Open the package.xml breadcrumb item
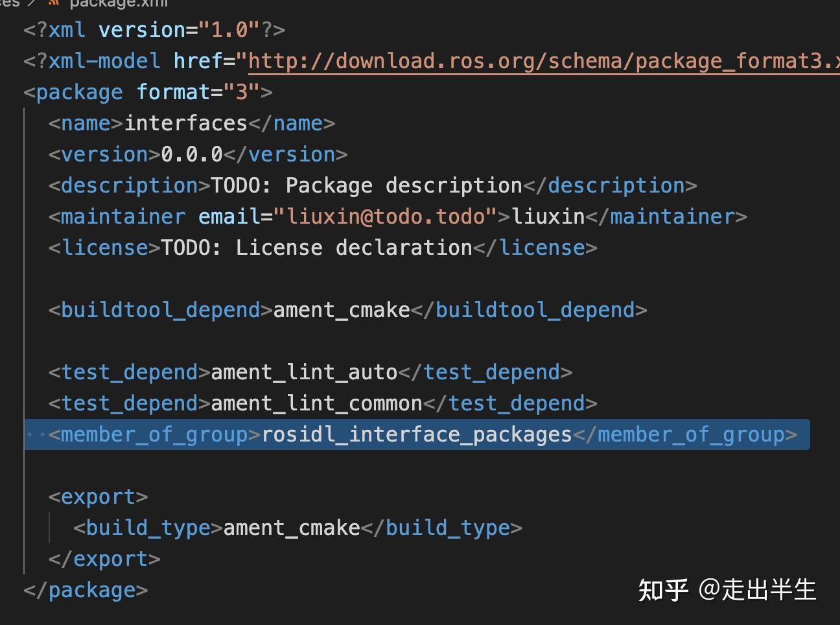This screenshot has width=840, height=625. pos(119,3)
